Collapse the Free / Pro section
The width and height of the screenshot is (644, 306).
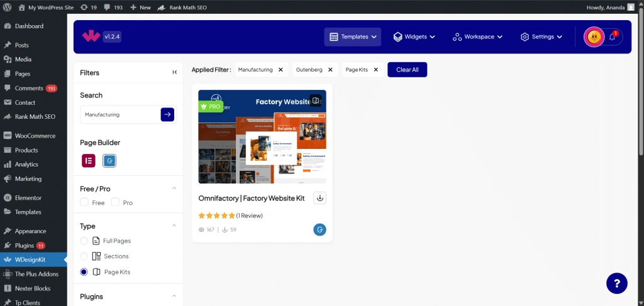tap(174, 189)
